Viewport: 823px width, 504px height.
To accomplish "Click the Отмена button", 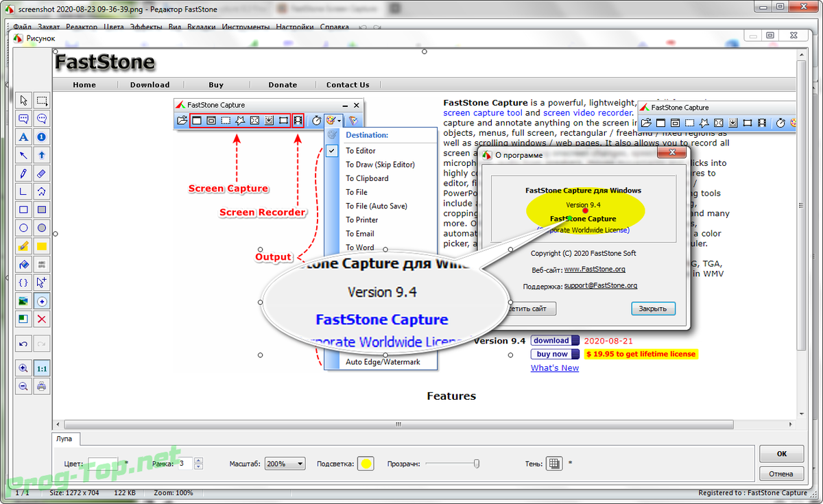I will 781,473.
